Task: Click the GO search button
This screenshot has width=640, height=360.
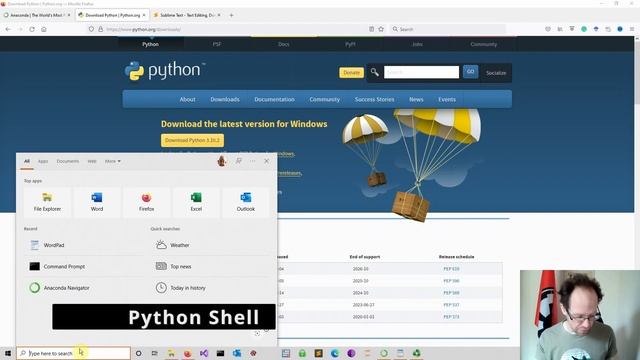Action: coord(470,72)
